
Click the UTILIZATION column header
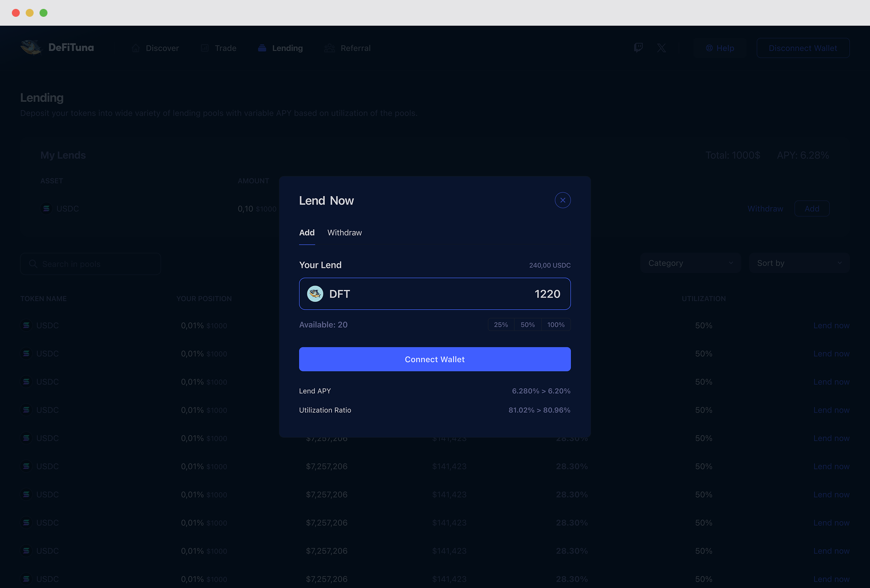click(x=704, y=298)
